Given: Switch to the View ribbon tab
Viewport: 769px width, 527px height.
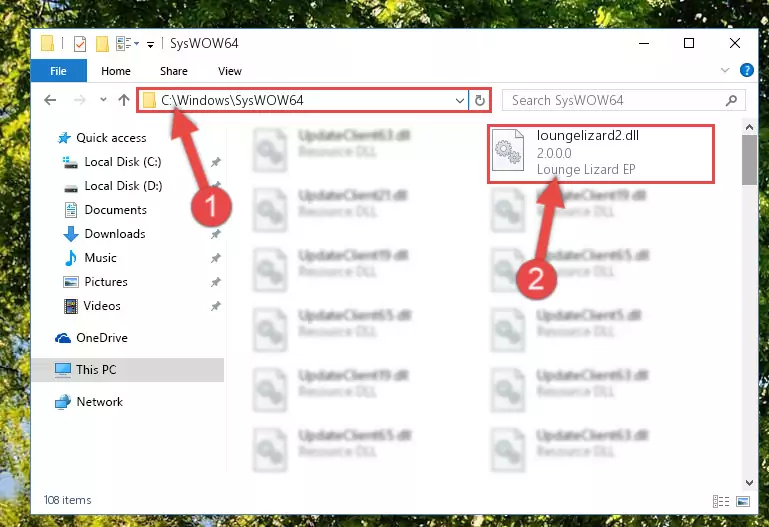Looking at the screenshot, I should [x=230, y=71].
